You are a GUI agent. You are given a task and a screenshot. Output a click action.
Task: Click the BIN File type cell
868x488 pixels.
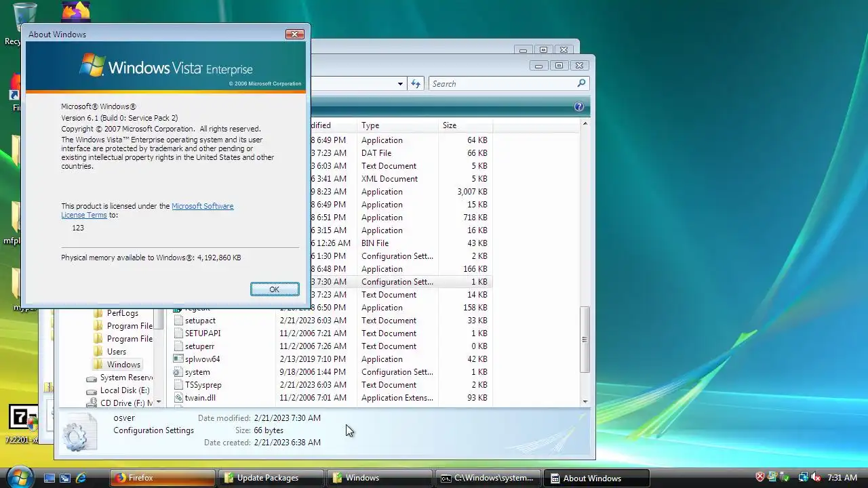375,243
